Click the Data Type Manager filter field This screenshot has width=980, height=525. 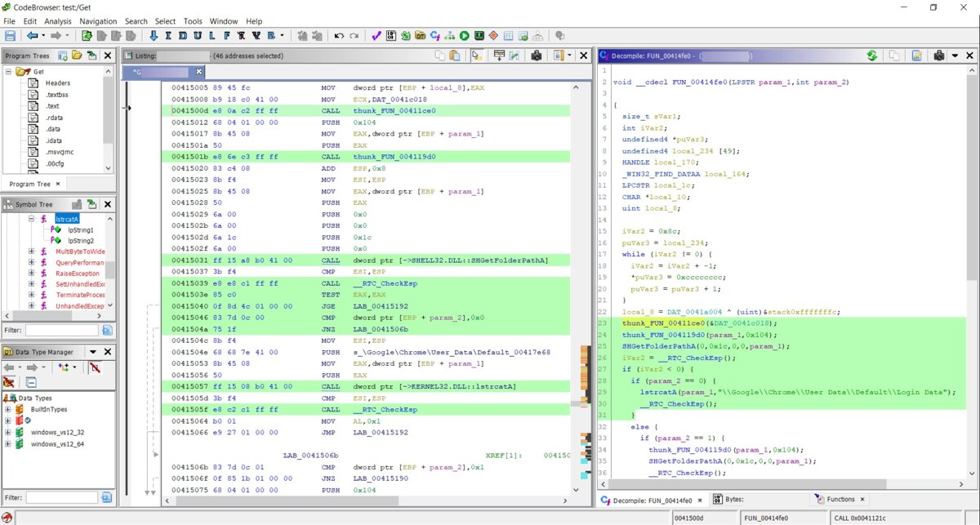pyautogui.click(x=61, y=497)
